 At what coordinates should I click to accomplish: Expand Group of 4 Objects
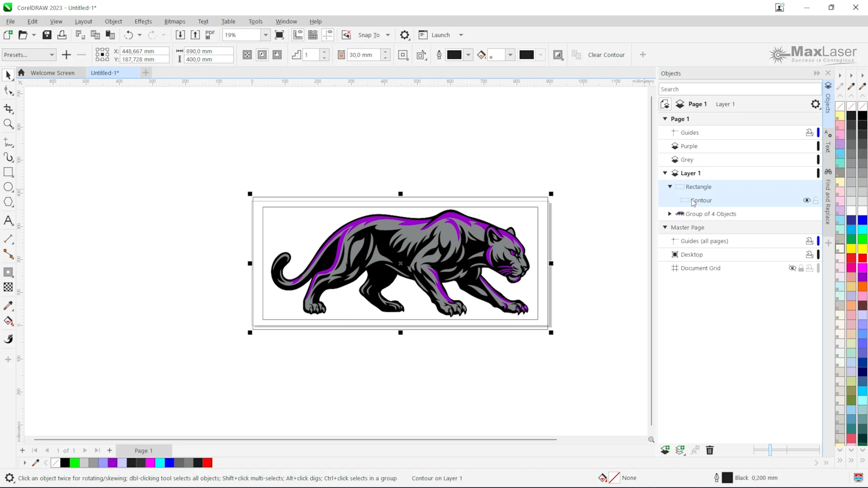click(670, 214)
